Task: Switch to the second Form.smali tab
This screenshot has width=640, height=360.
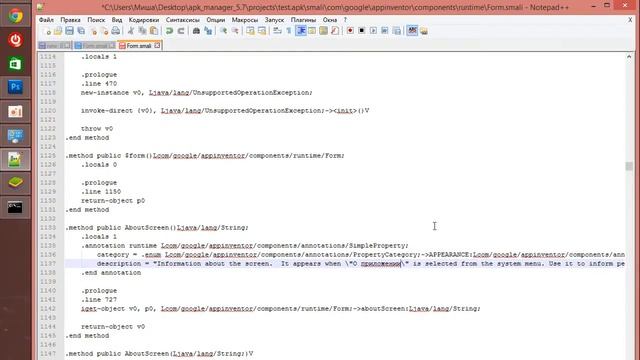Action: pyautogui.click(x=94, y=46)
